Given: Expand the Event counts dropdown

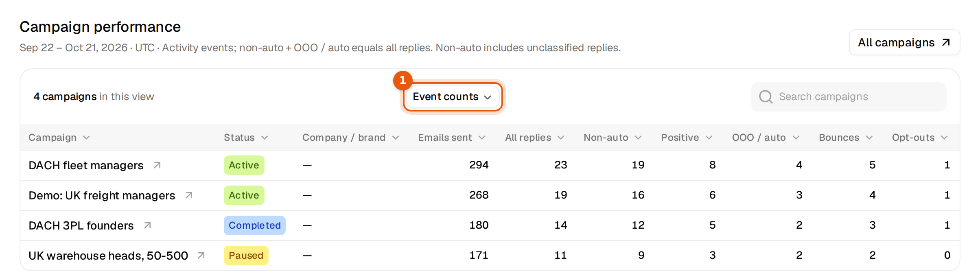Looking at the screenshot, I should [x=453, y=97].
